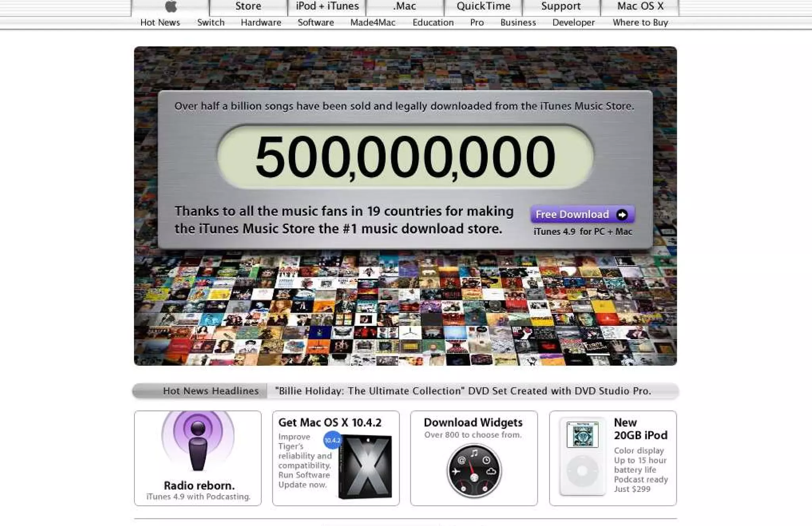Image resolution: width=812 pixels, height=526 pixels.
Task: Open the Store tab
Action: (x=248, y=7)
